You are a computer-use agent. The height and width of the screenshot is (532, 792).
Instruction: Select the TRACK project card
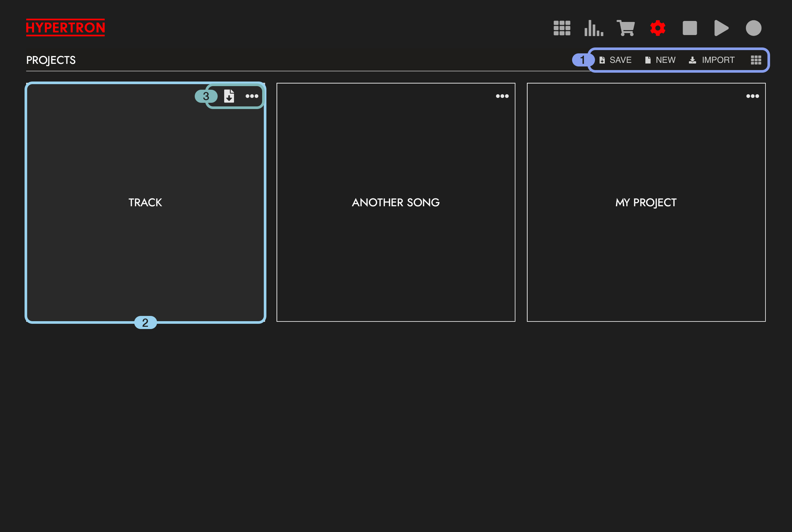click(145, 202)
